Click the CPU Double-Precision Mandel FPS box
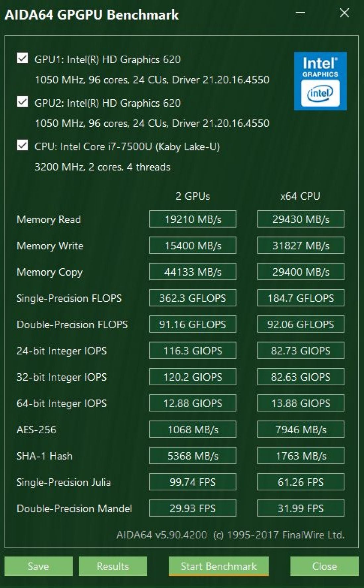 [301, 508]
